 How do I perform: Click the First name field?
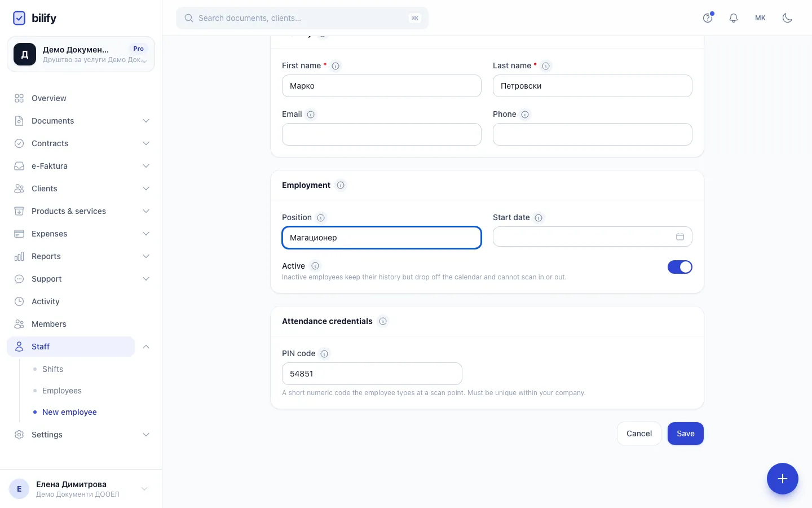[x=382, y=86]
